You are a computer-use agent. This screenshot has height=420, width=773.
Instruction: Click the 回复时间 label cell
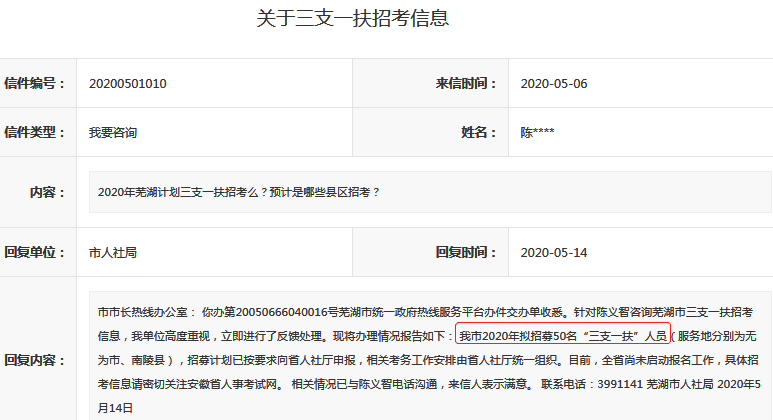point(466,252)
